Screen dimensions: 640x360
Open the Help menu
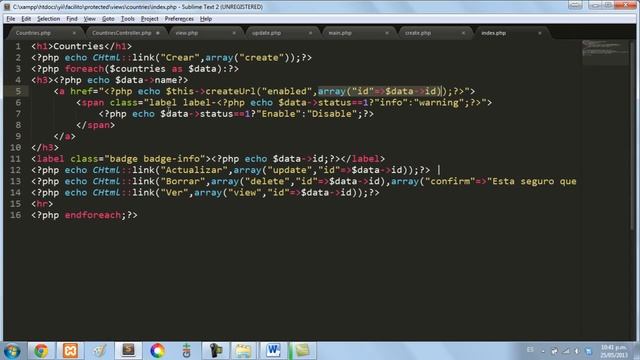(206, 19)
